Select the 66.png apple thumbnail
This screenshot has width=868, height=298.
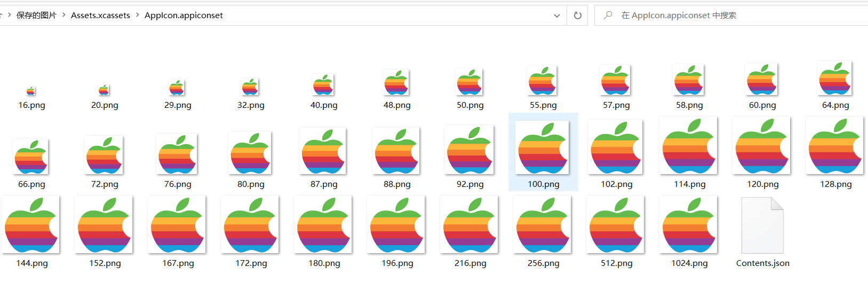[x=31, y=156]
